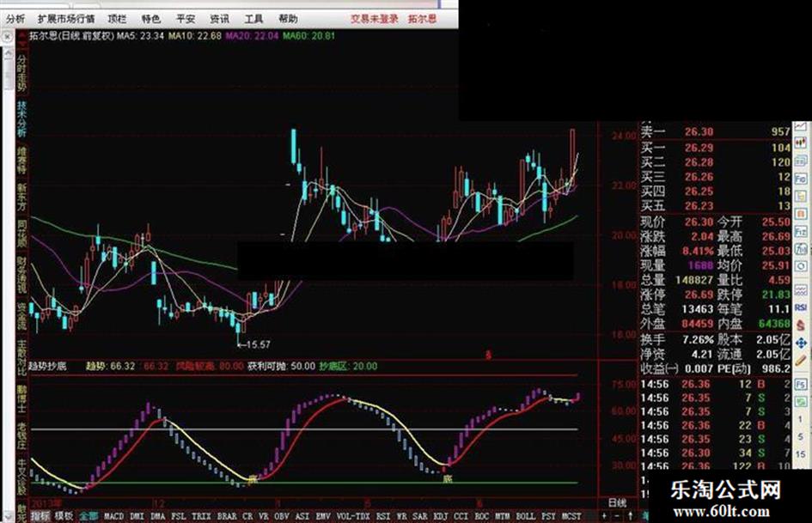This screenshot has height=523, width=812.
Task: Click the FS icon in the right toolbar
Action: click(801, 384)
